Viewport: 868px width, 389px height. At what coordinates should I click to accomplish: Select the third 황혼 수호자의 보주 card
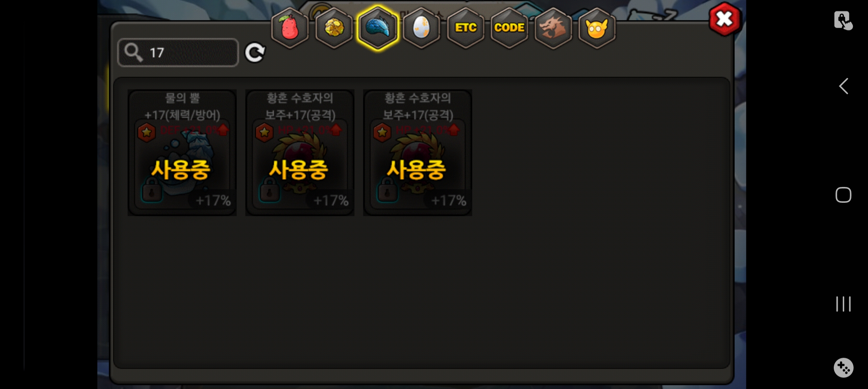click(417, 153)
